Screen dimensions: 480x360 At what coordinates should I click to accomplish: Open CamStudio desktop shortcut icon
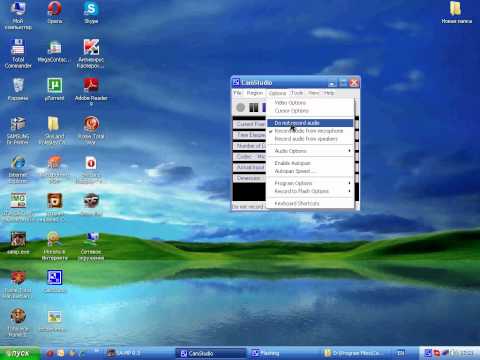[x=54, y=281]
